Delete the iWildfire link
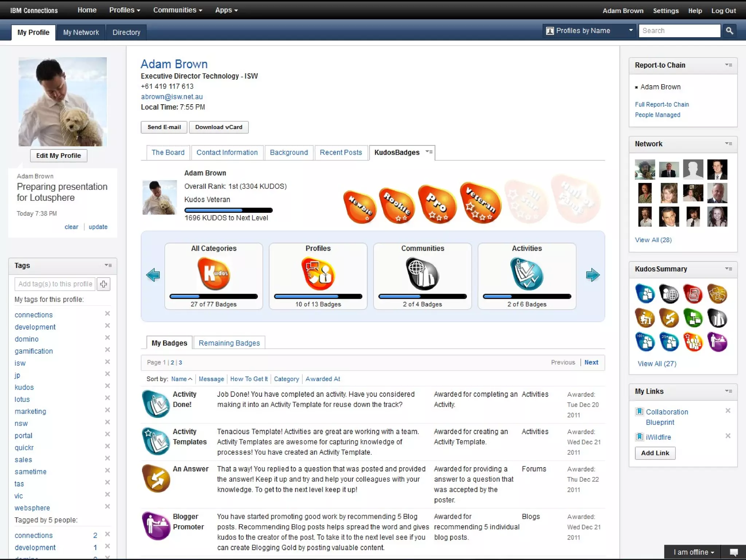746x560 pixels. pyautogui.click(x=728, y=436)
